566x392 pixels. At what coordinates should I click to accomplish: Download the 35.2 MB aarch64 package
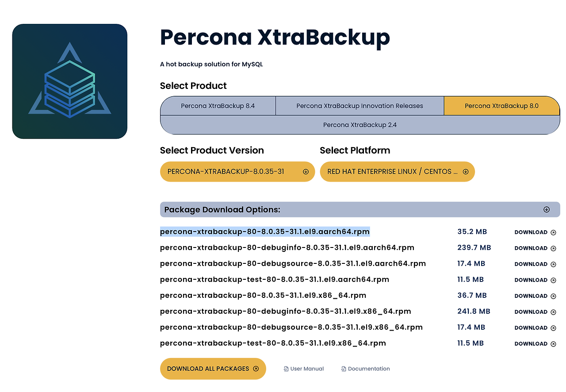tap(535, 232)
